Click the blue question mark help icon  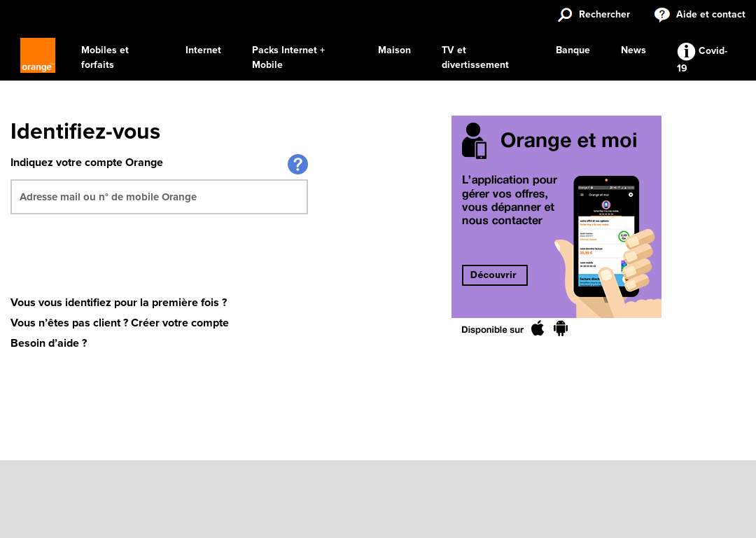[x=298, y=164]
